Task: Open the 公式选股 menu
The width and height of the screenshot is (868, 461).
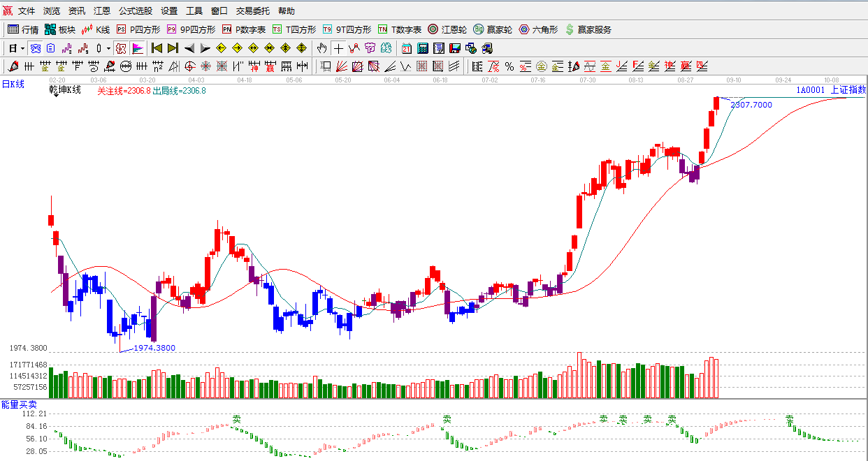Action: (x=136, y=11)
